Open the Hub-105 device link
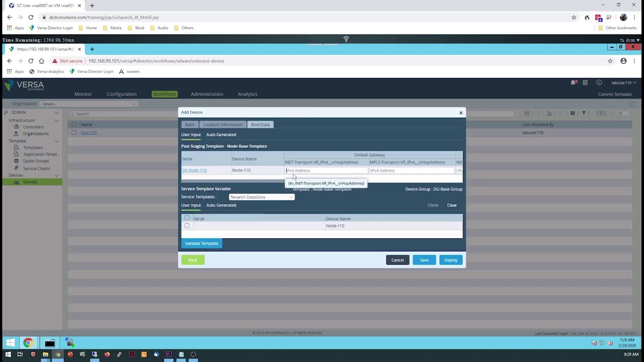Image resolution: width=644 pixels, height=362 pixels. 89,133
